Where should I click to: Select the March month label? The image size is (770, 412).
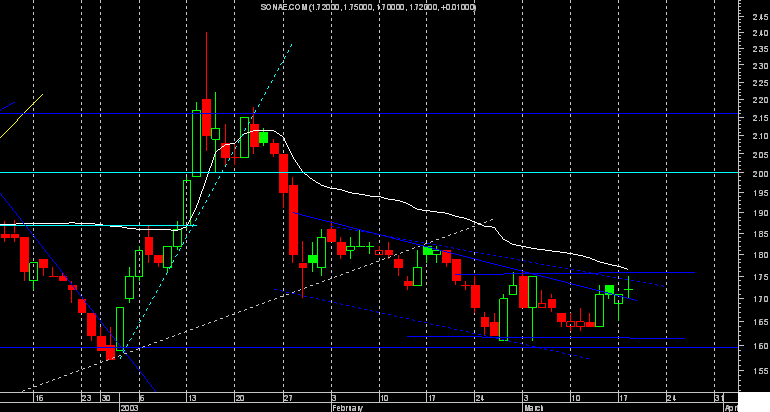click(x=533, y=408)
